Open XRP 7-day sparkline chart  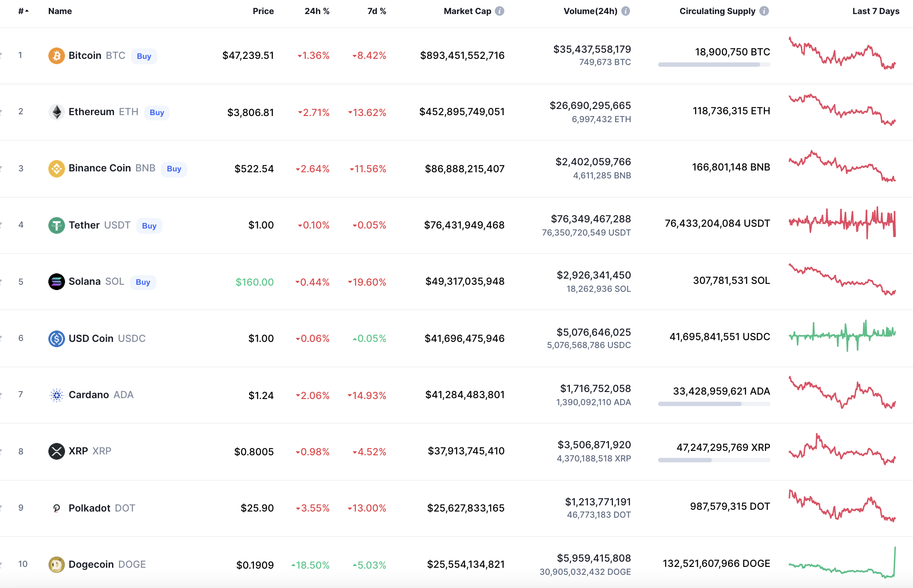click(x=842, y=449)
